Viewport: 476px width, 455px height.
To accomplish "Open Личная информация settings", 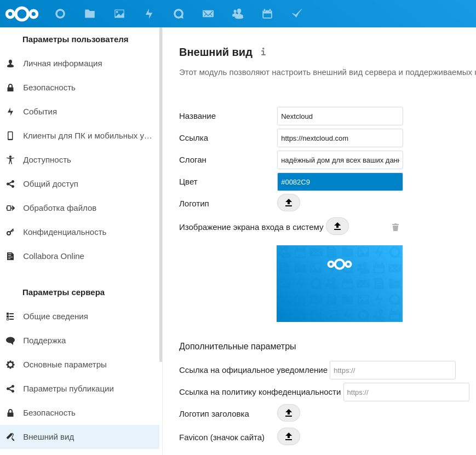I will (79, 64).
